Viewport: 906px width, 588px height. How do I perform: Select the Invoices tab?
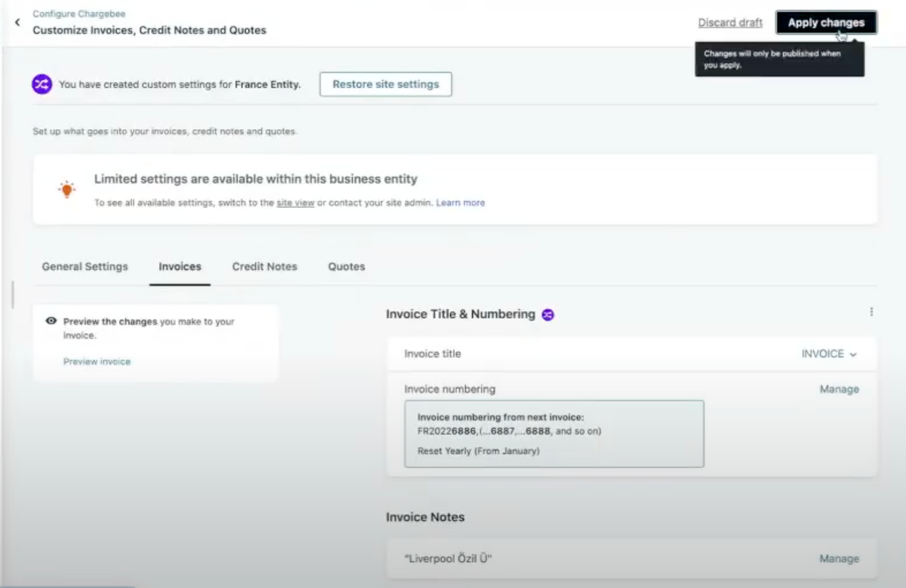[x=180, y=267]
